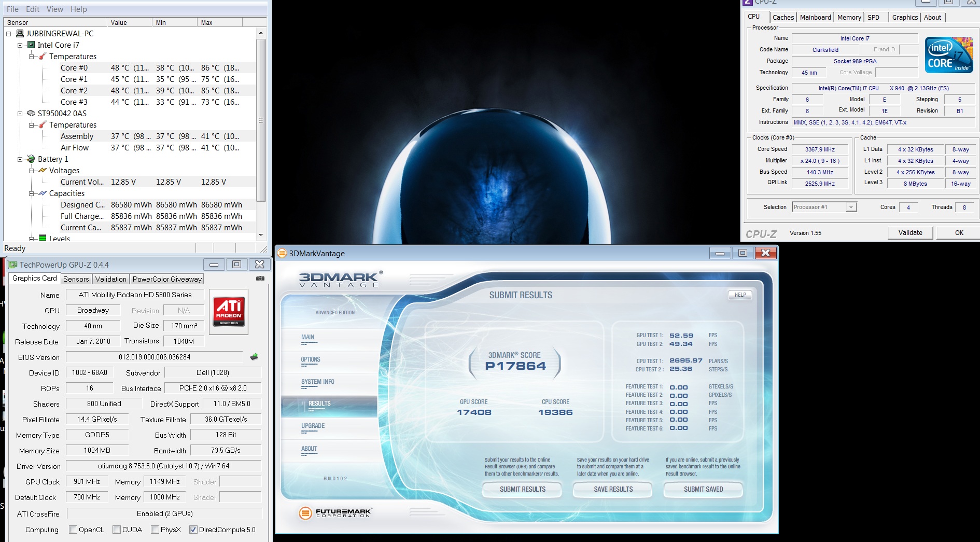Image resolution: width=980 pixels, height=542 pixels.
Task: Click the Intel Core i7 logo in CPU-Z
Action: click(x=949, y=54)
